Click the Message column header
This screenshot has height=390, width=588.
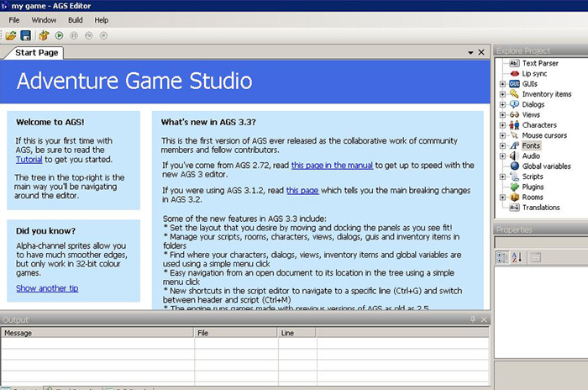pyautogui.click(x=97, y=333)
